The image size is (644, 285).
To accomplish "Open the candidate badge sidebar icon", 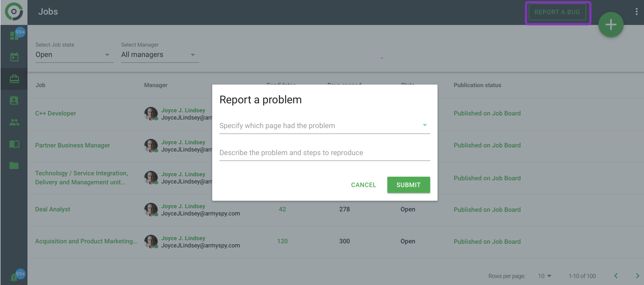I will (14, 100).
